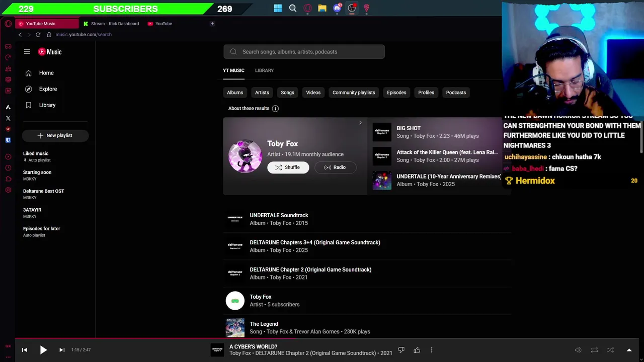Filter results by Artists

[262, 93]
